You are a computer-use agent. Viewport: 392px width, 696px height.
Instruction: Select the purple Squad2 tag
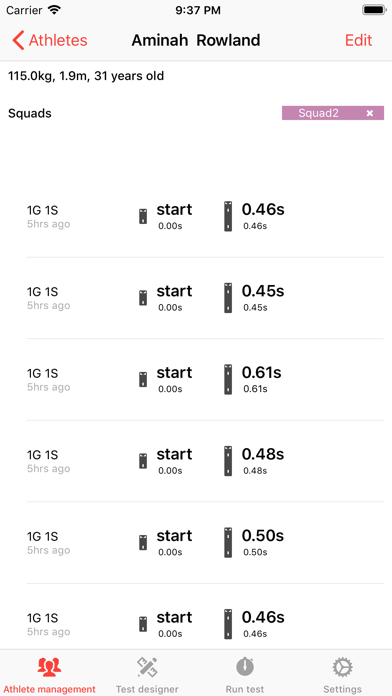coord(318,113)
